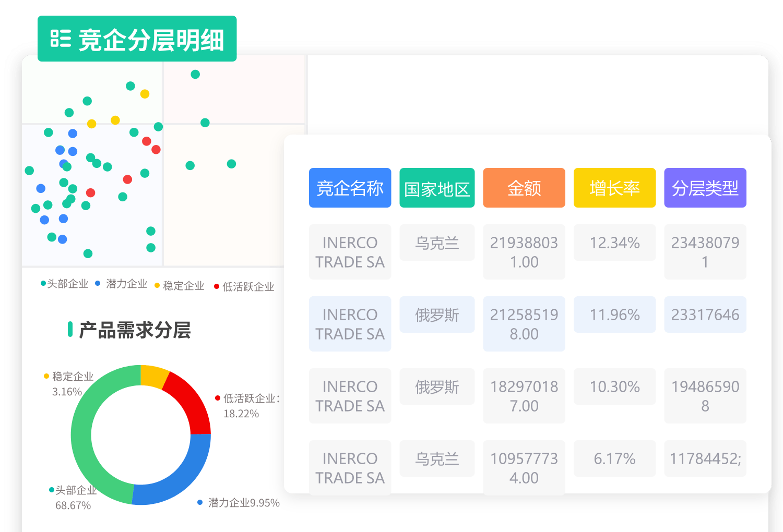Select the 分层类型 column header
The width and height of the screenshot is (783, 532).
705,188
